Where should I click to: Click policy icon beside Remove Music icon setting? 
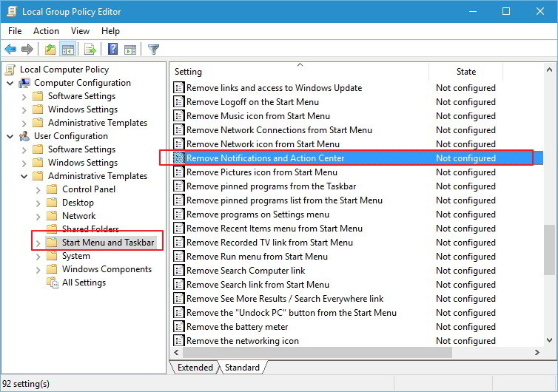[x=178, y=116]
